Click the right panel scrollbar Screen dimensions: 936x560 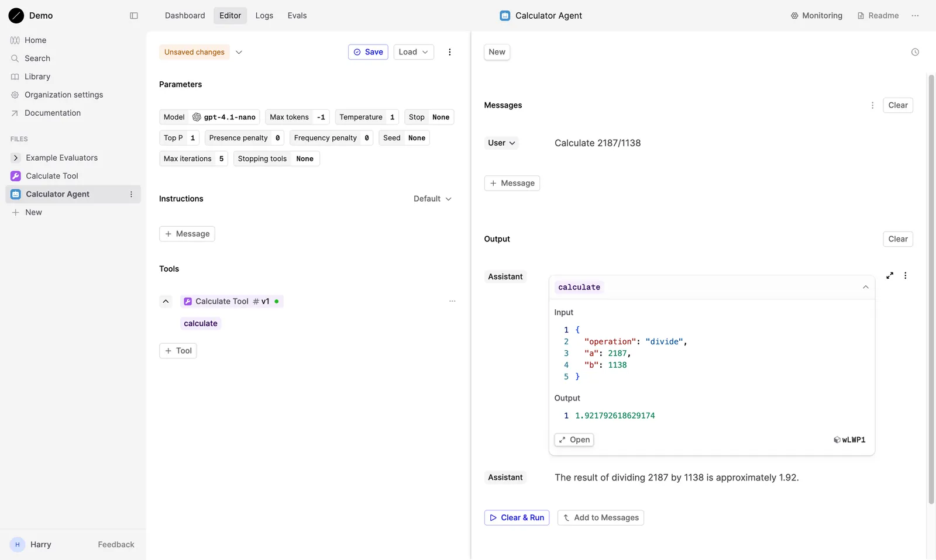(x=931, y=289)
